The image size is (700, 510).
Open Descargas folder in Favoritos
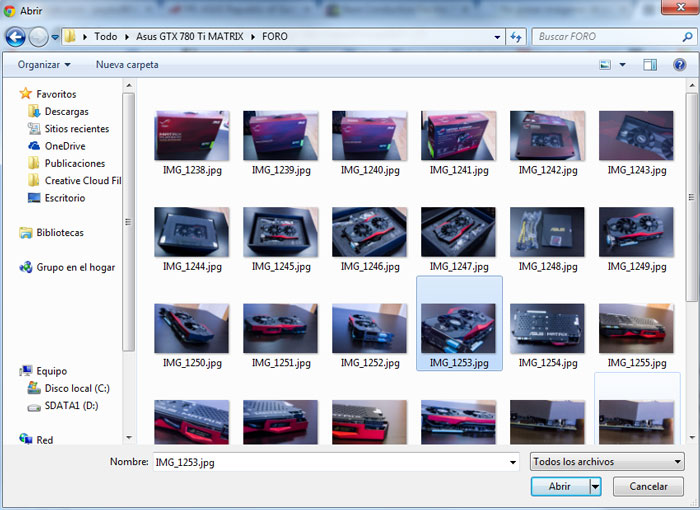tap(66, 112)
